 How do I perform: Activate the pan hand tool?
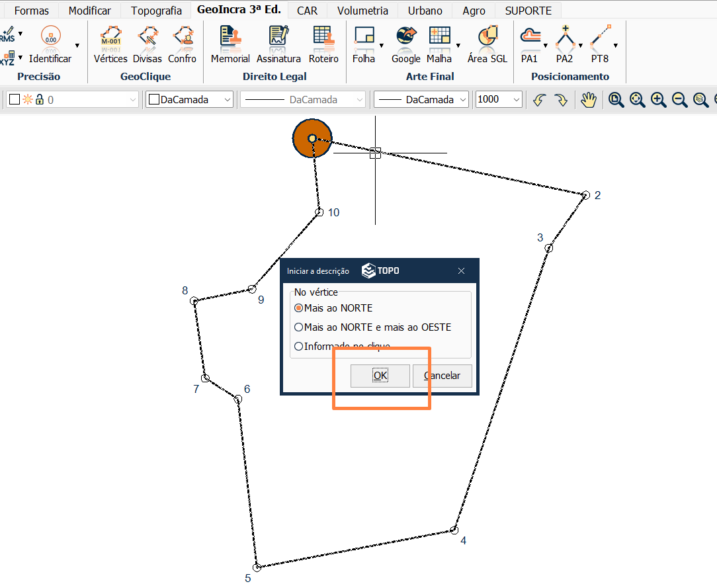588,100
